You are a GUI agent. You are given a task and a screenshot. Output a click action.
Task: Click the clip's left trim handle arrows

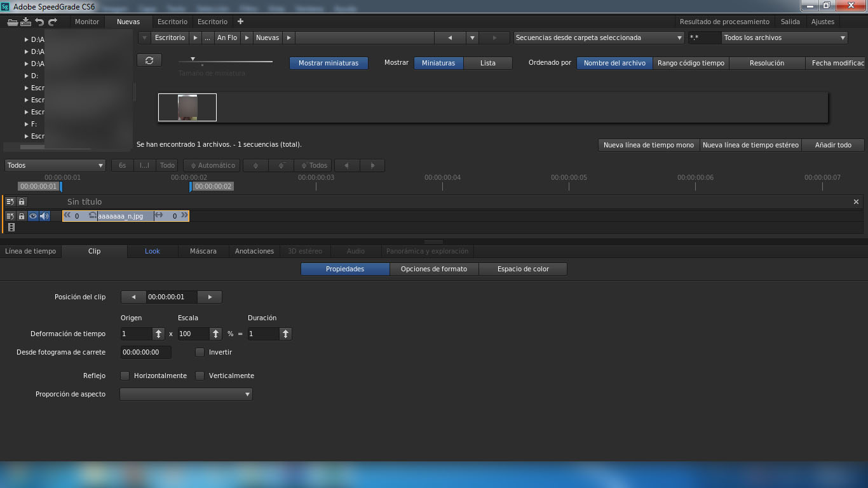pos(67,215)
